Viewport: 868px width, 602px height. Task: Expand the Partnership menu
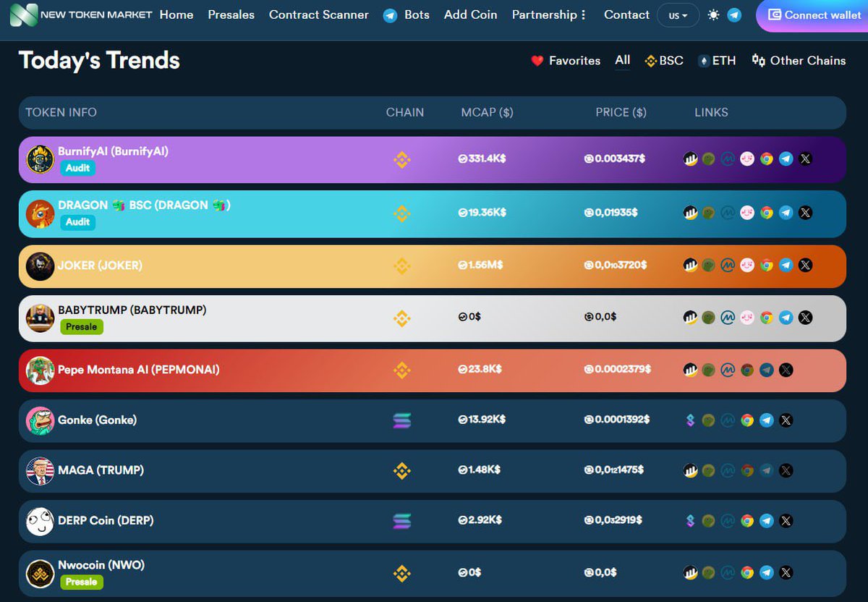click(x=549, y=14)
